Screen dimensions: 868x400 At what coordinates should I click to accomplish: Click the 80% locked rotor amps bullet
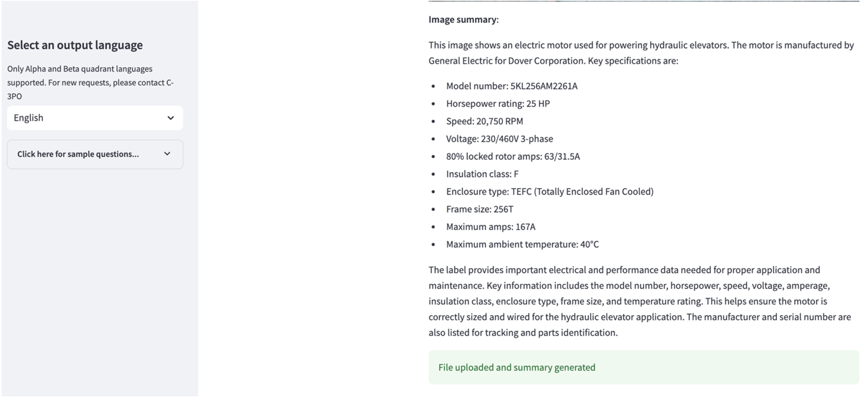(512, 157)
